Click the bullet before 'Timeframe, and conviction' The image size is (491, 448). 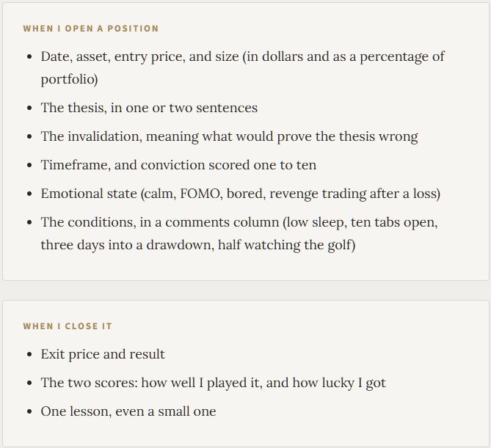30,166
